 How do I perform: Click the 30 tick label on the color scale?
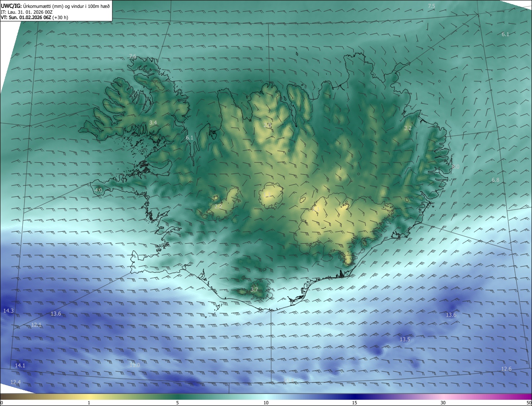(443, 403)
